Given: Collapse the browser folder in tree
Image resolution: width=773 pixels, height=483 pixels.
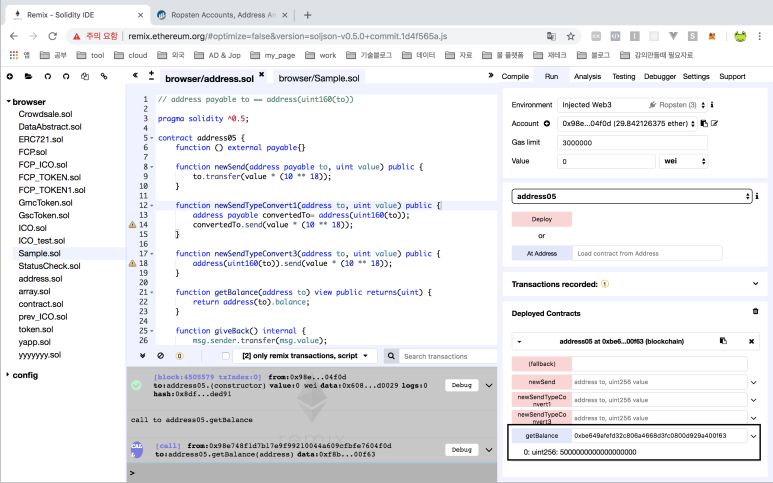Looking at the screenshot, I should click(x=8, y=102).
